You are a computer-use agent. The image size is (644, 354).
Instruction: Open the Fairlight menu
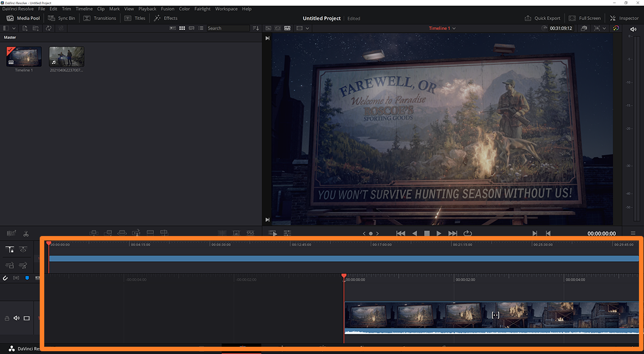pos(202,8)
